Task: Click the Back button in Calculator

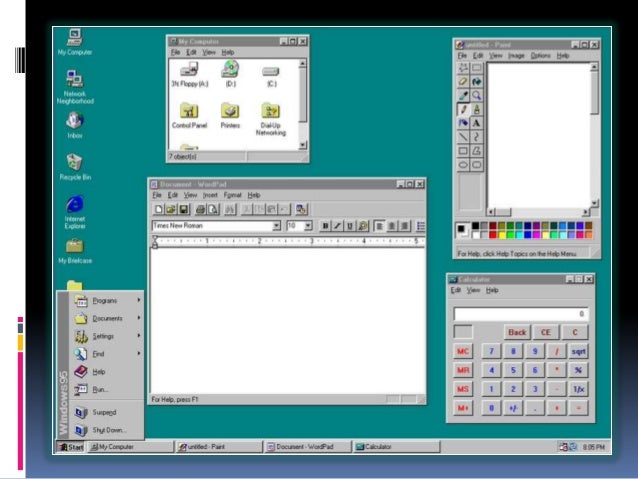Action: tap(517, 332)
